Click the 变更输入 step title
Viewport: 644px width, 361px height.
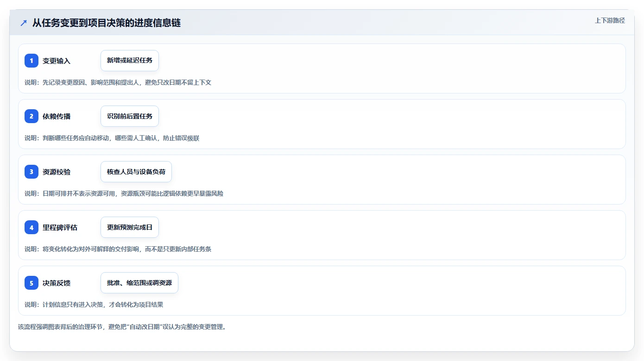(x=57, y=61)
